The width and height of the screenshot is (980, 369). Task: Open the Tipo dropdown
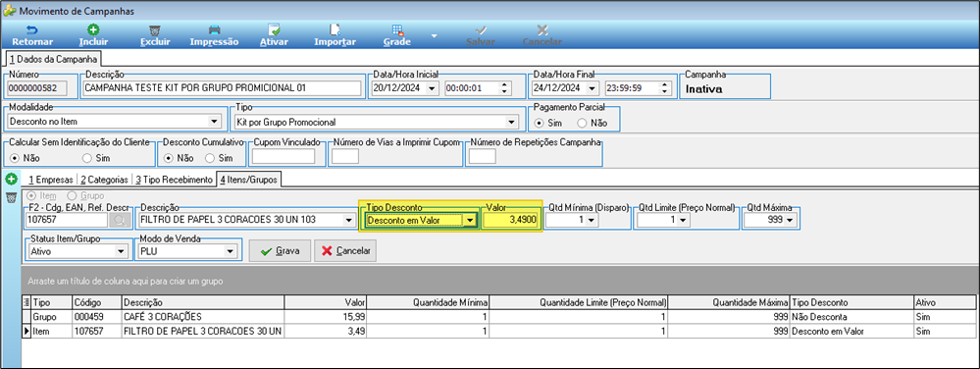coord(512,122)
